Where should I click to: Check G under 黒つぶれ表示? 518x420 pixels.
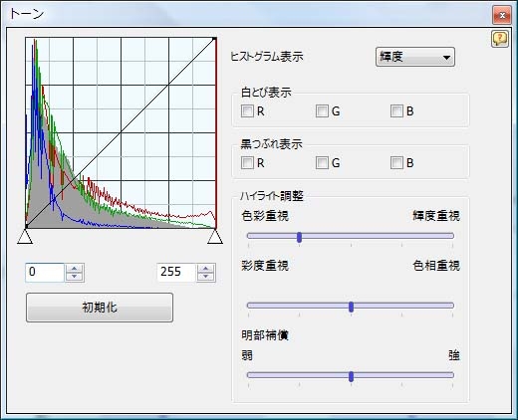point(322,163)
